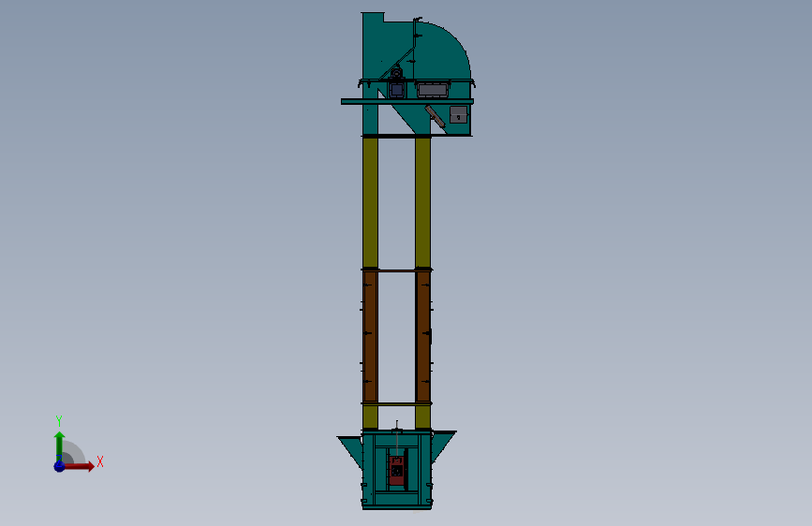This screenshot has width=812, height=526.
Task: Click the red X axis arrow of the triad
Action: coord(79,466)
